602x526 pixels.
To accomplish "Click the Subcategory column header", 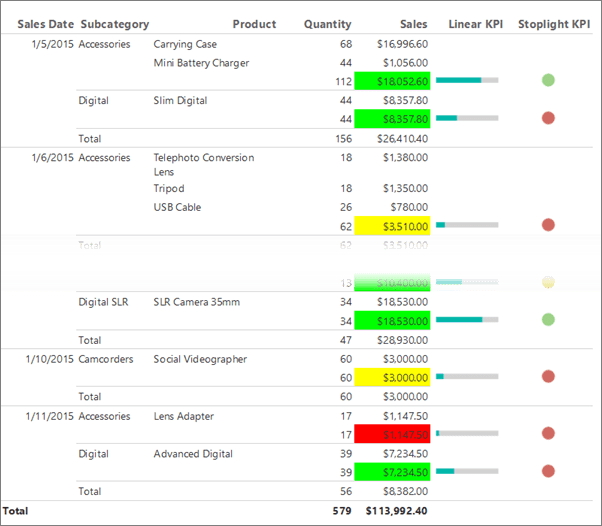I will 115,25.
